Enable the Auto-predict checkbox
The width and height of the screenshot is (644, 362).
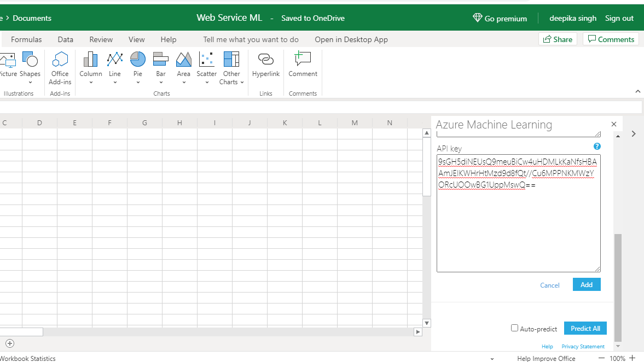515,328
